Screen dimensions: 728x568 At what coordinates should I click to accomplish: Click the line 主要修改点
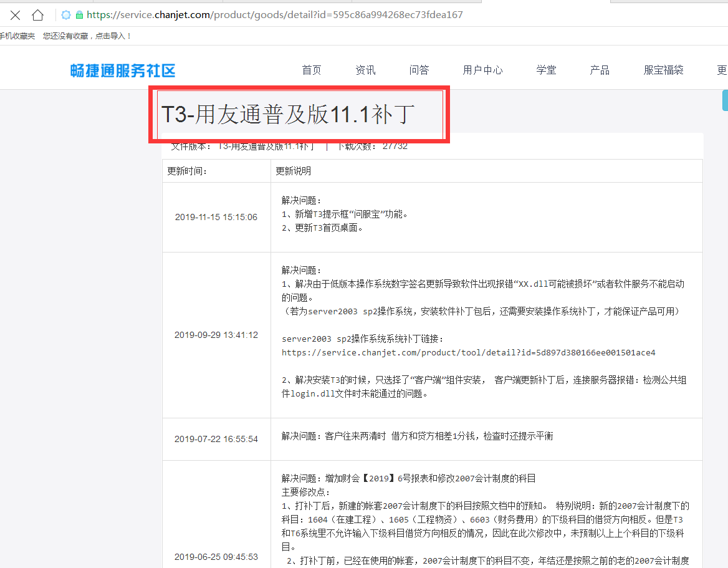tap(305, 493)
